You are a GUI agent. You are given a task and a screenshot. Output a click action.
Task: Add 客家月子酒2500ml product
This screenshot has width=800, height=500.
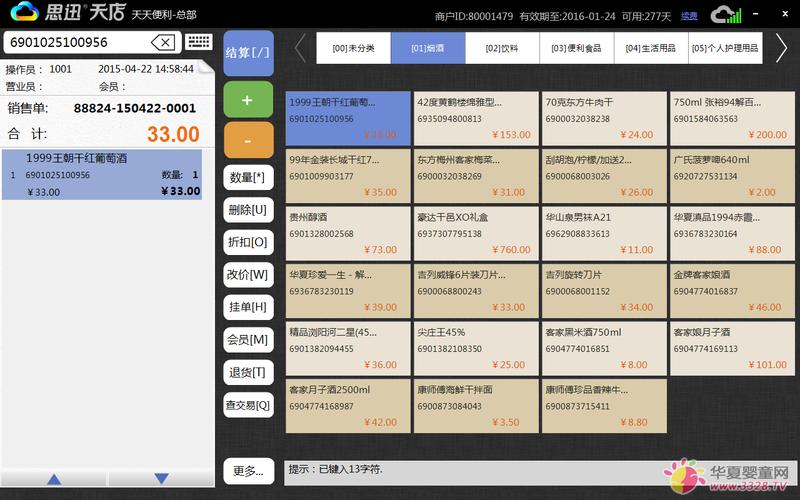348,406
